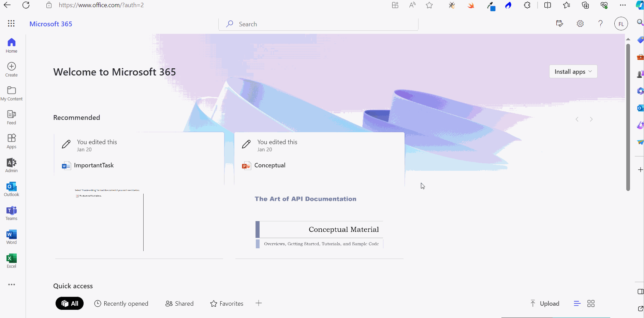The image size is (644, 318).
Task: Open the FL account manager
Action: click(x=621, y=24)
